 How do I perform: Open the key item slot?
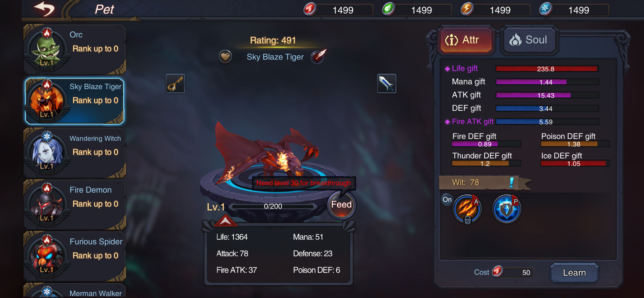pyautogui.click(x=175, y=83)
